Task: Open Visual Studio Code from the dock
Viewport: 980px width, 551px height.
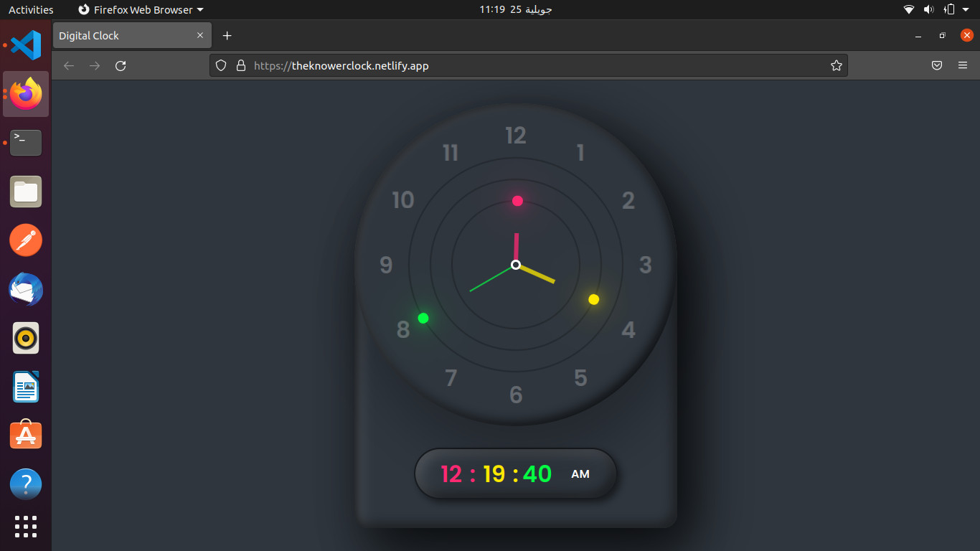Action: (x=26, y=45)
